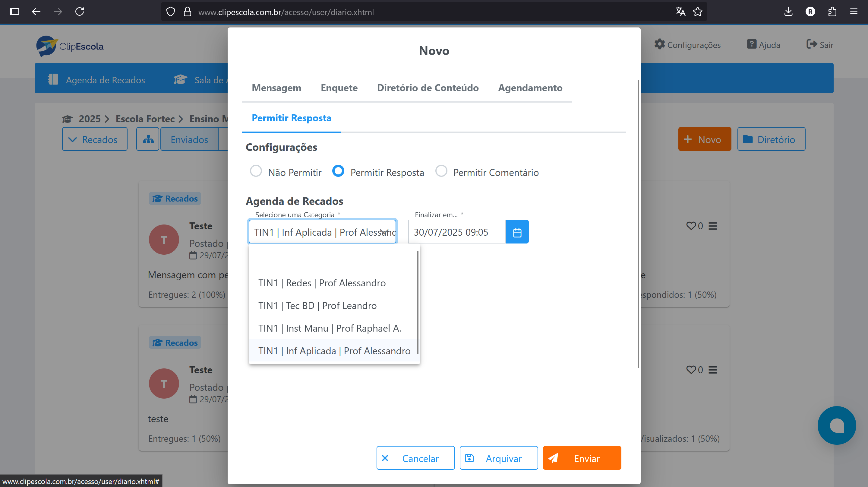Select Permitir Resposta radio option
The image size is (868, 487).
(338, 171)
